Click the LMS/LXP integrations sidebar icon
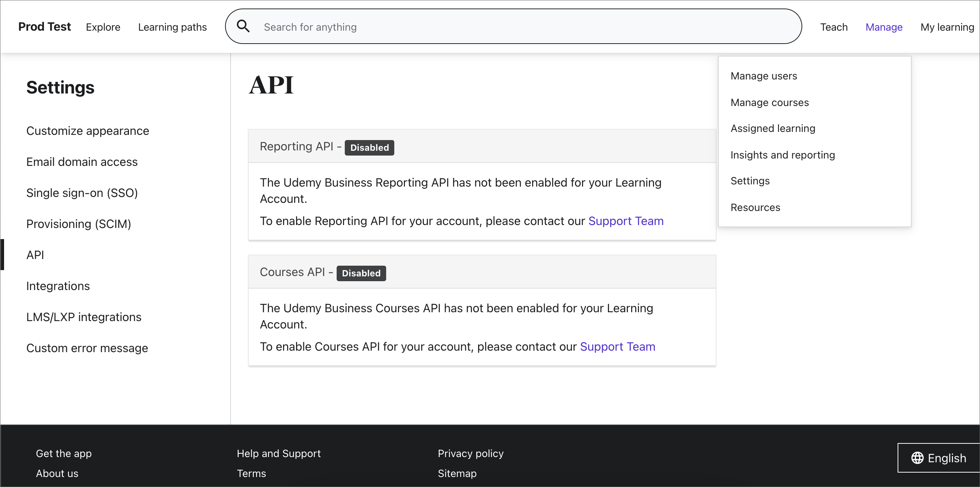 coord(84,317)
